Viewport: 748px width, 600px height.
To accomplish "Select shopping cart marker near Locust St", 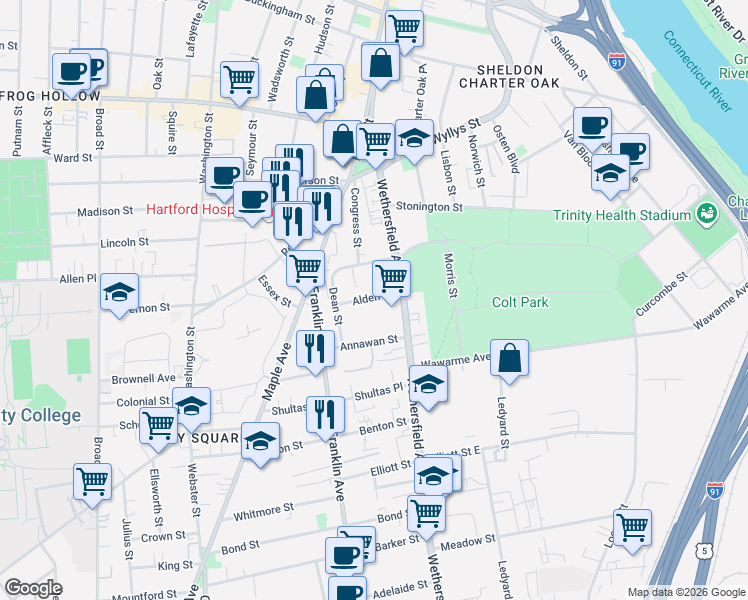I will click(632, 528).
